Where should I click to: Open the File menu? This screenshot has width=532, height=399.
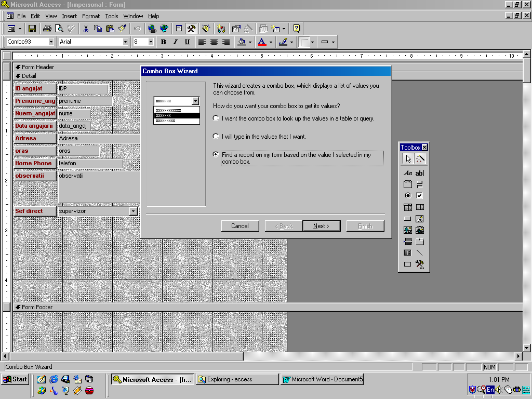coord(21,16)
